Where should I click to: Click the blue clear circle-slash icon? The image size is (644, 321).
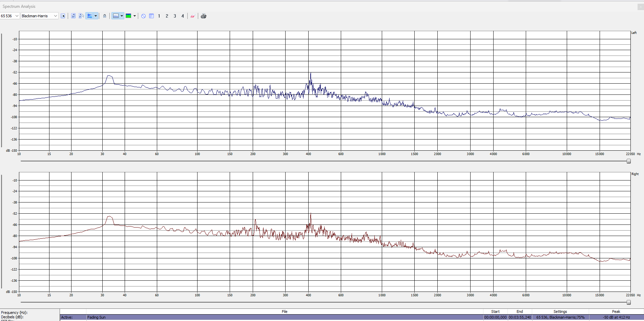coord(143,16)
